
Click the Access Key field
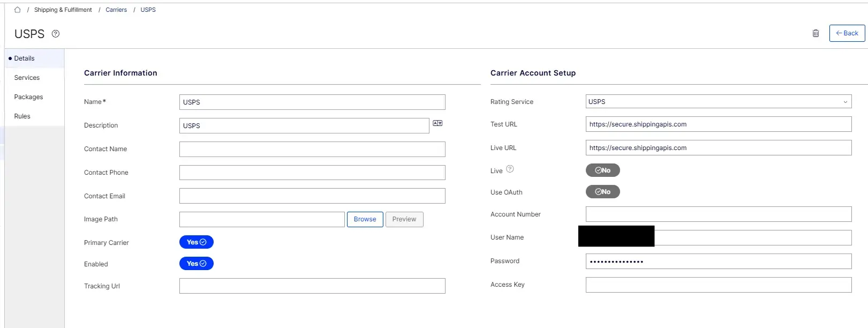pyautogui.click(x=719, y=285)
